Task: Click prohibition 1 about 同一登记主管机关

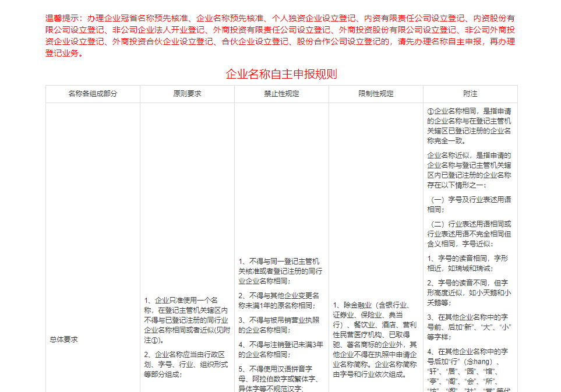Action: pyautogui.click(x=281, y=271)
